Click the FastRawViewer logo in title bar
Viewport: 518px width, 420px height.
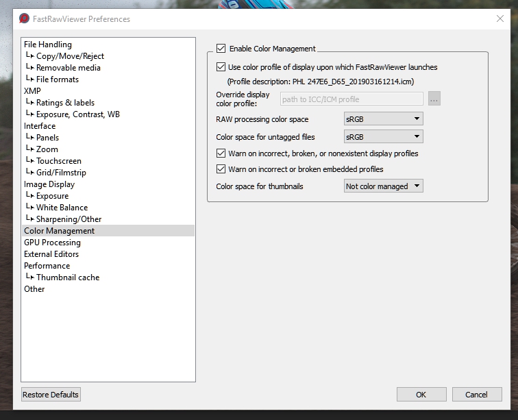[x=24, y=18]
